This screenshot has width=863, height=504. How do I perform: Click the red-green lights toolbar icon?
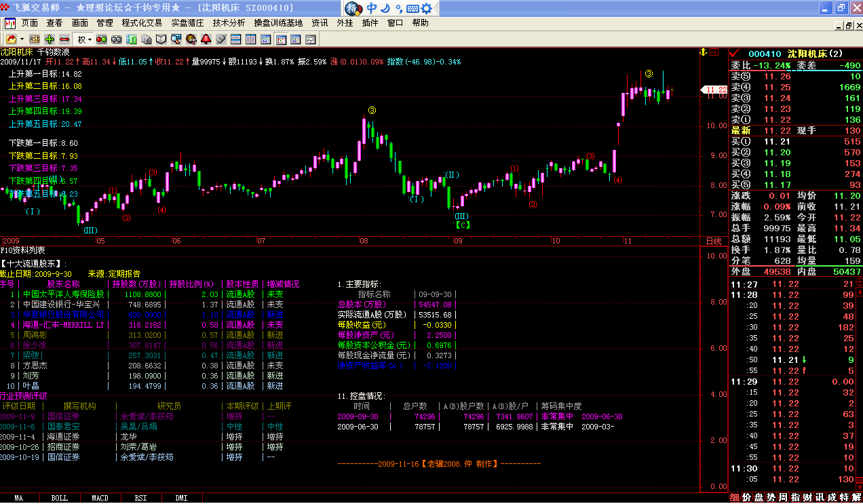(x=102, y=39)
